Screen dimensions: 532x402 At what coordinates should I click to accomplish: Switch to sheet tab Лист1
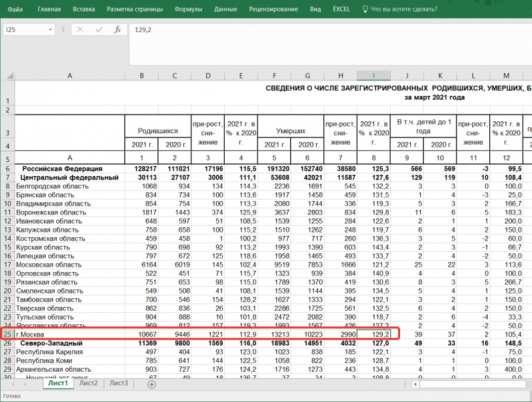coord(58,383)
